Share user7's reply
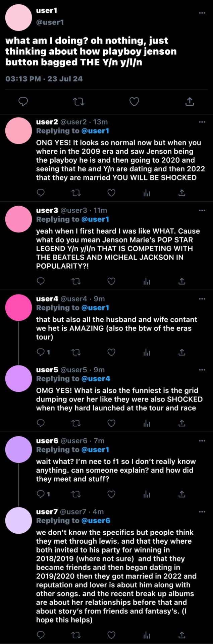 [182, 635]
